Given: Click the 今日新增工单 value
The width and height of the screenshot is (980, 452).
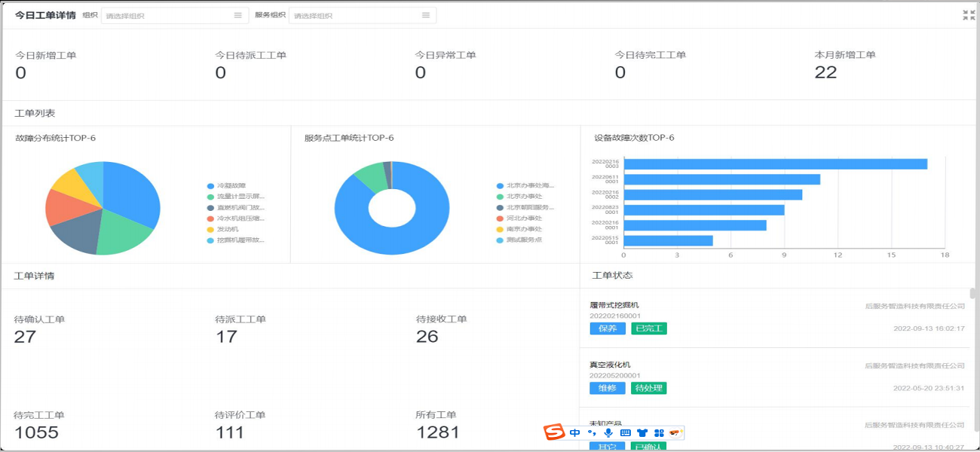Looking at the screenshot, I should (x=20, y=72).
